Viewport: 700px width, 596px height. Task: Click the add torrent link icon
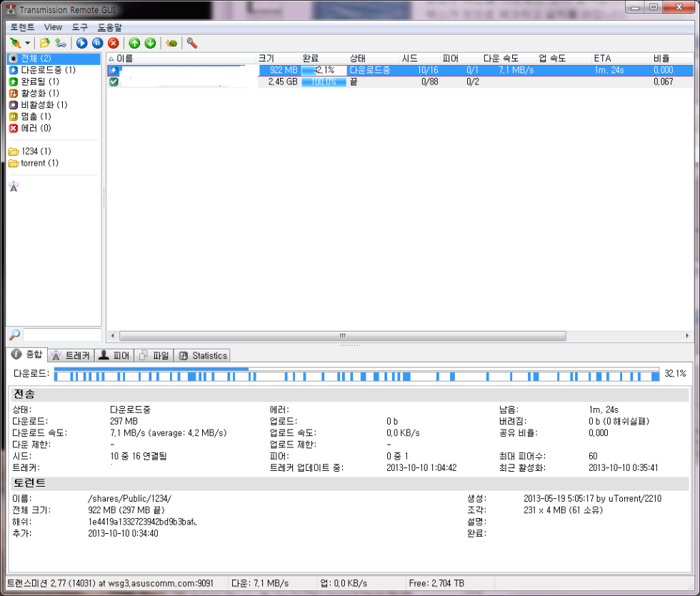[61, 43]
